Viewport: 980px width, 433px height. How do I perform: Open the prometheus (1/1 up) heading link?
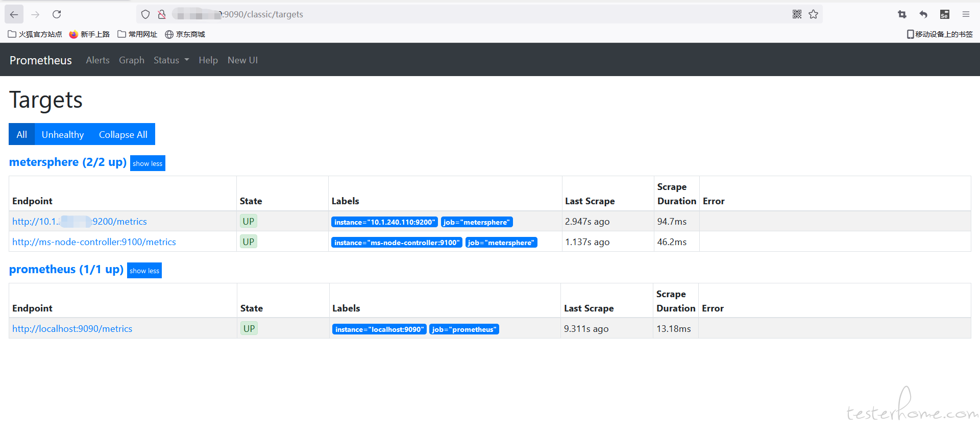66,270
